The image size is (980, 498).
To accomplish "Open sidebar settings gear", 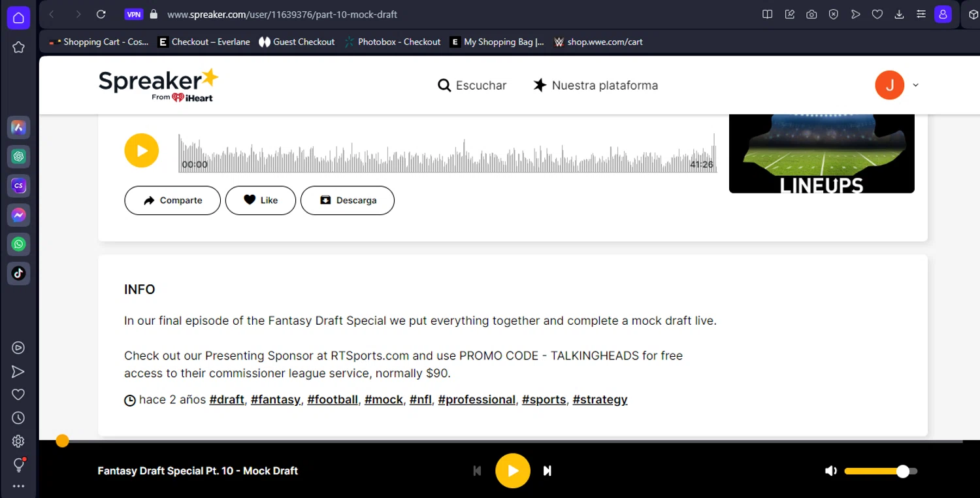I will [18, 441].
